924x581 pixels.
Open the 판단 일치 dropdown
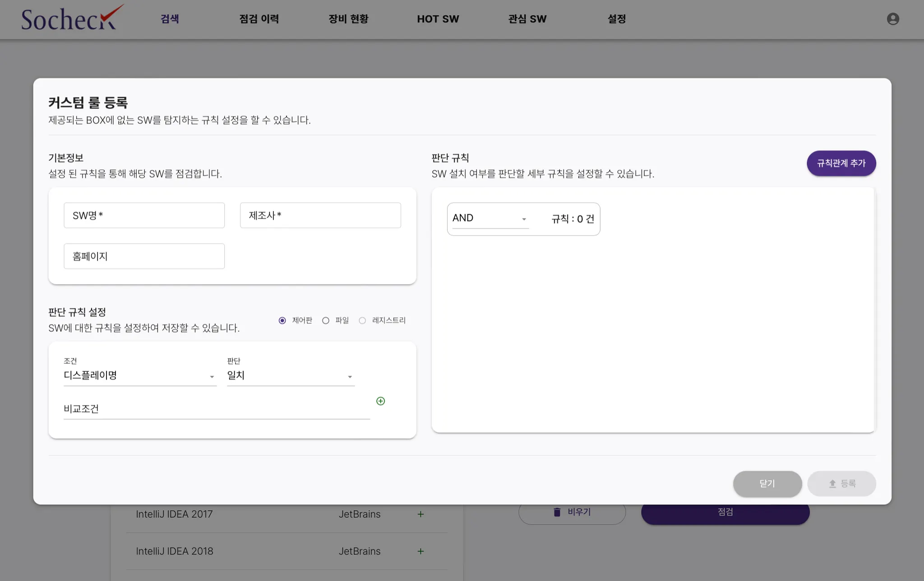click(x=290, y=376)
